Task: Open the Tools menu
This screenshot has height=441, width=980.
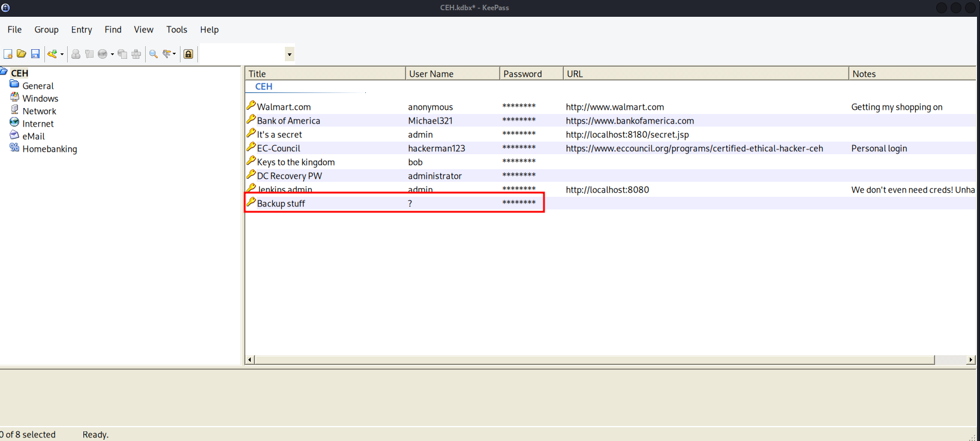Action: click(177, 29)
